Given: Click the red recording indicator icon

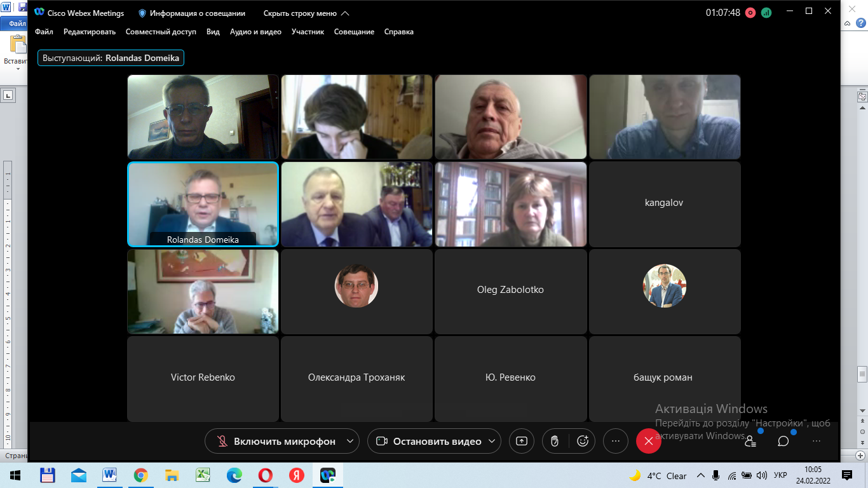Looking at the screenshot, I should [x=750, y=13].
